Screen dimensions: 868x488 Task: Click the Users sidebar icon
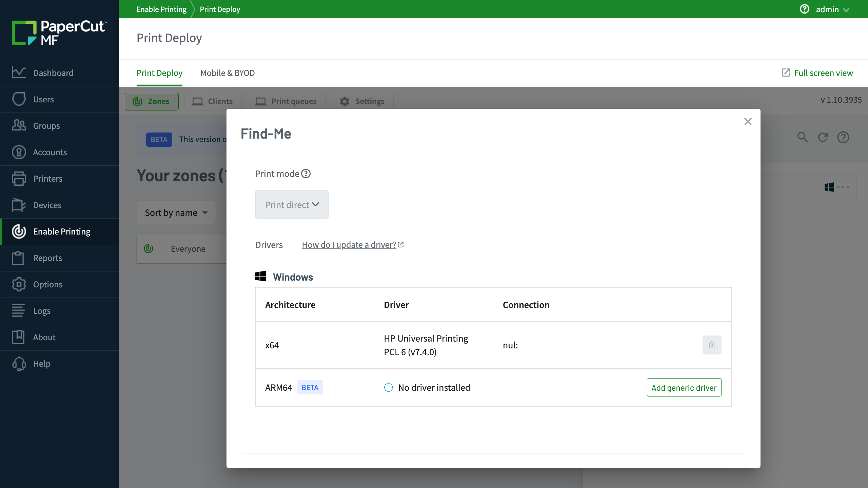pos(19,99)
